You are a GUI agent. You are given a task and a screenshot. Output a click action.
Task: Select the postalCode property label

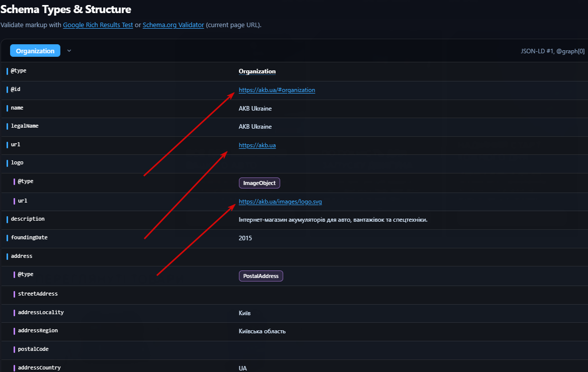pos(33,349)
